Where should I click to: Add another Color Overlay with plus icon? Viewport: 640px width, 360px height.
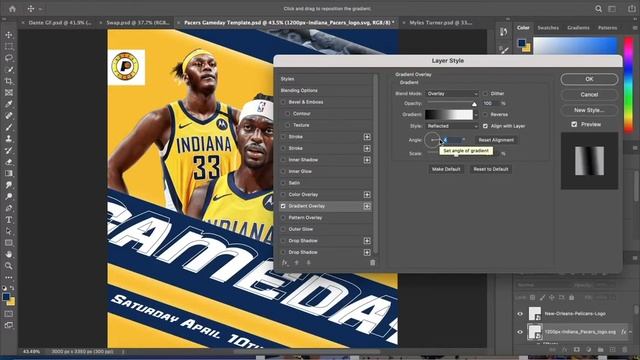coord(367,195)
